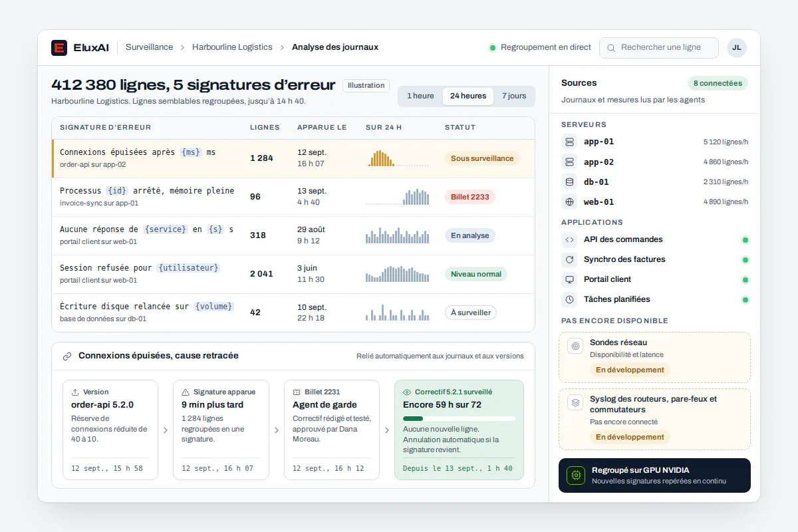Sort by the Lignes column header

point(265,128)
